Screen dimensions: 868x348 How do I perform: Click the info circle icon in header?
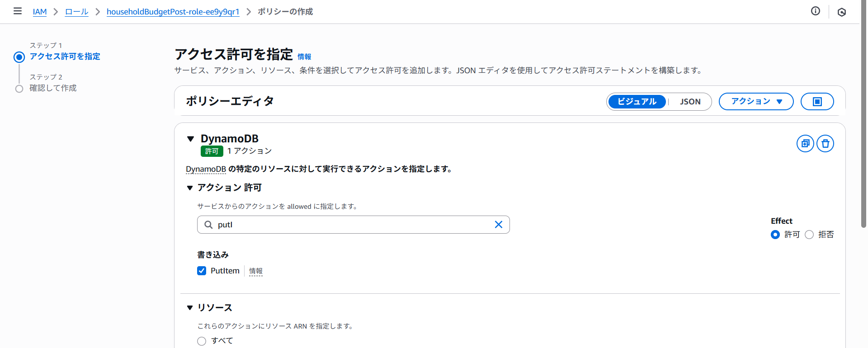[815, 11]
